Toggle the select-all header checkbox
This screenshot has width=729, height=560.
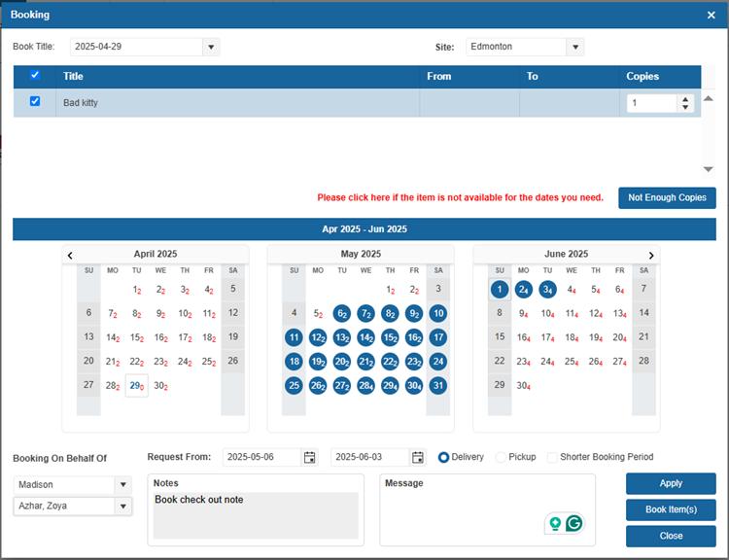tap(36, 75)
